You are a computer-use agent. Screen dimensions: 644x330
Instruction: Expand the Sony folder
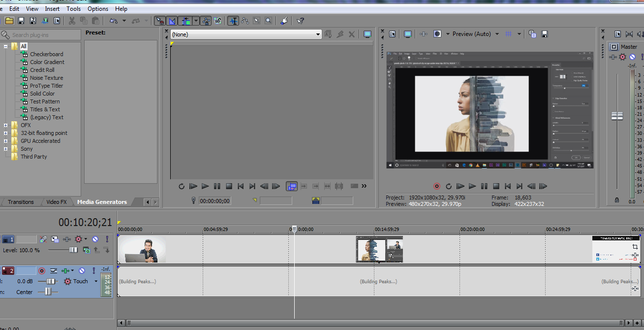click(x=6, y=149)
